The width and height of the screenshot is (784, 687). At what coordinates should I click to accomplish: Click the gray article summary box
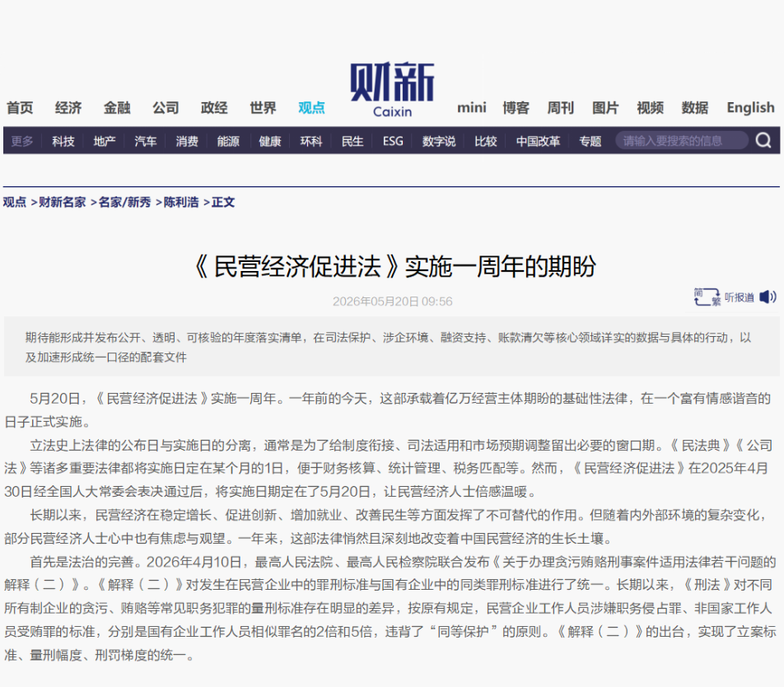click(x=391, y=347)
